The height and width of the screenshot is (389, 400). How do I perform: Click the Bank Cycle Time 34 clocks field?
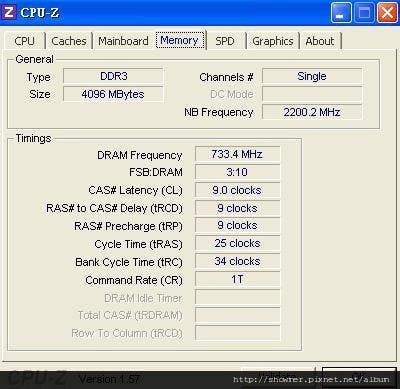point(237,261)
